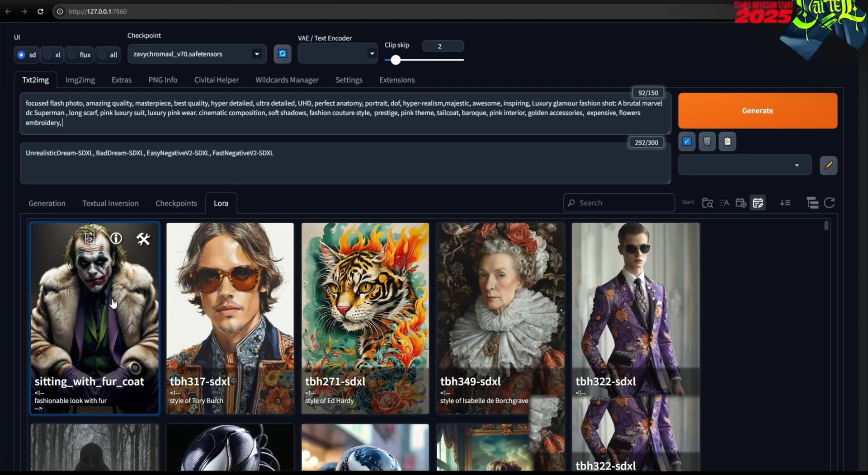Open the Checkpoints sub-tab
Image resolution: width=868 pixels, height=475 pixels.
pyautogui.click(x=176, y=203)
